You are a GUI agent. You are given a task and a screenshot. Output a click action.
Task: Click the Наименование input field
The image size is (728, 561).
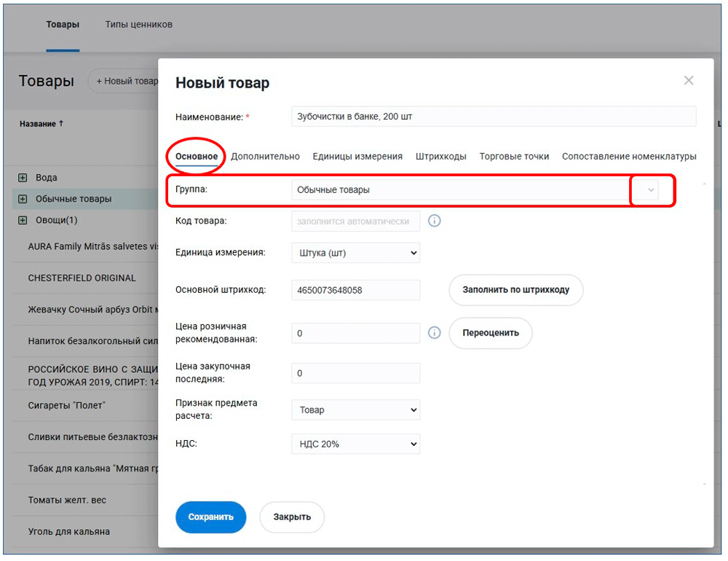tap(493, 117)
